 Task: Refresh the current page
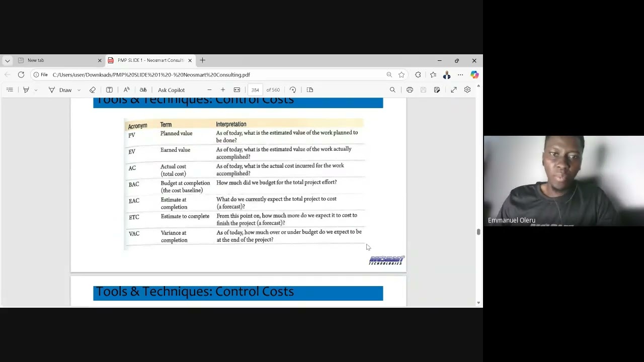coord(21,75)
